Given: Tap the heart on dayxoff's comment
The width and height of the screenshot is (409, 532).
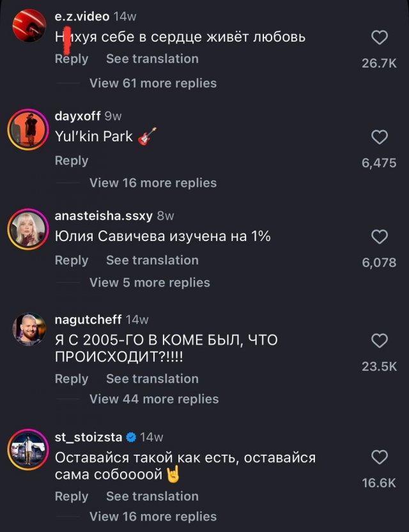Looking at the screenshot, I should tap(380, 137).
